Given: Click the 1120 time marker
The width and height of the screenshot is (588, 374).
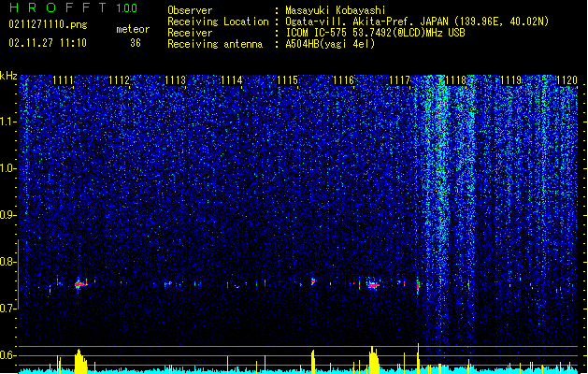Looking at the screenshot, I should (567, 80).
